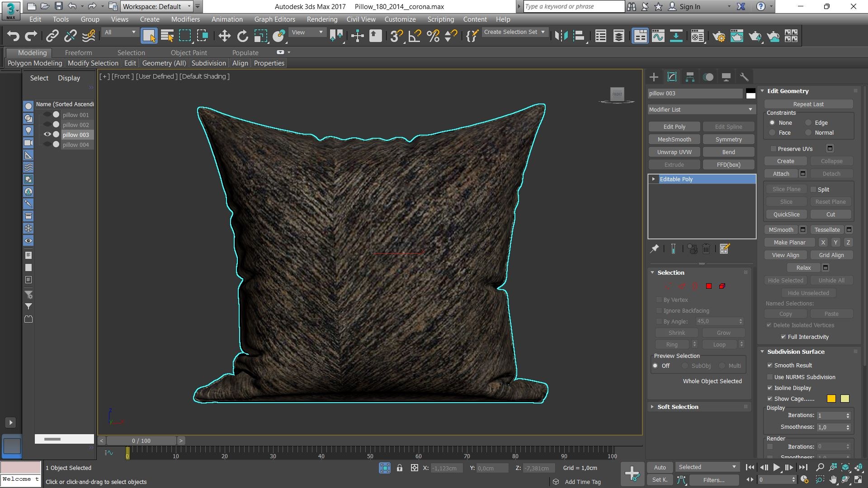Image resolution: width=868 pixels, height=488 pixels.
Task: Open the Create command panel tab
Action: (x=654, y=77)
